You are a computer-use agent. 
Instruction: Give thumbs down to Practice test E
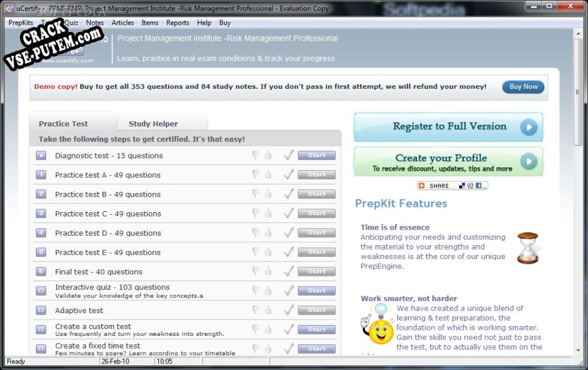pos(256,252)
